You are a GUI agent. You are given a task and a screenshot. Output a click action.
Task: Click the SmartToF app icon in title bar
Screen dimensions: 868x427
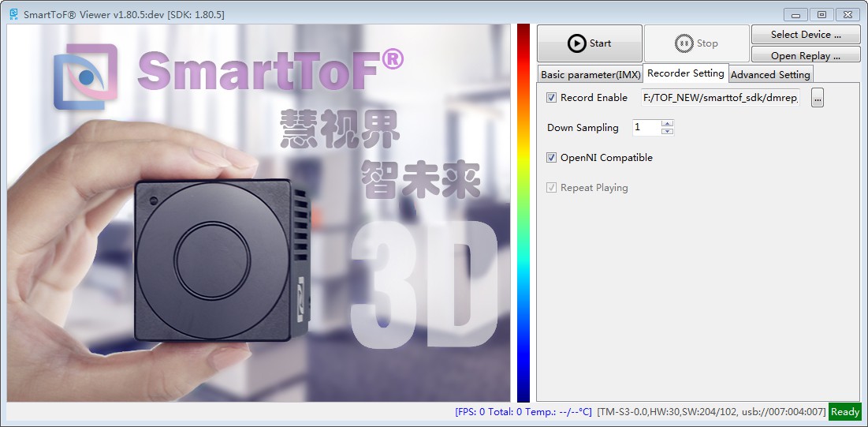(13, 14)
